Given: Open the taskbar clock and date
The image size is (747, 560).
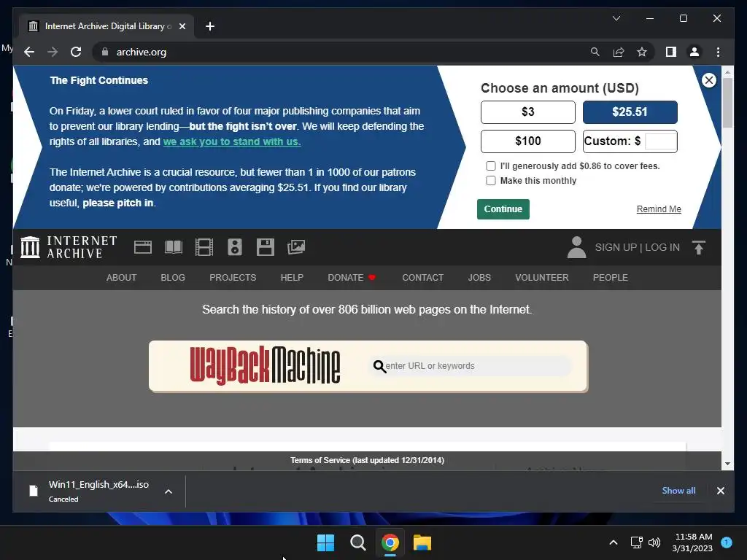Looking at the screenshot, I should tap(693, 542).
